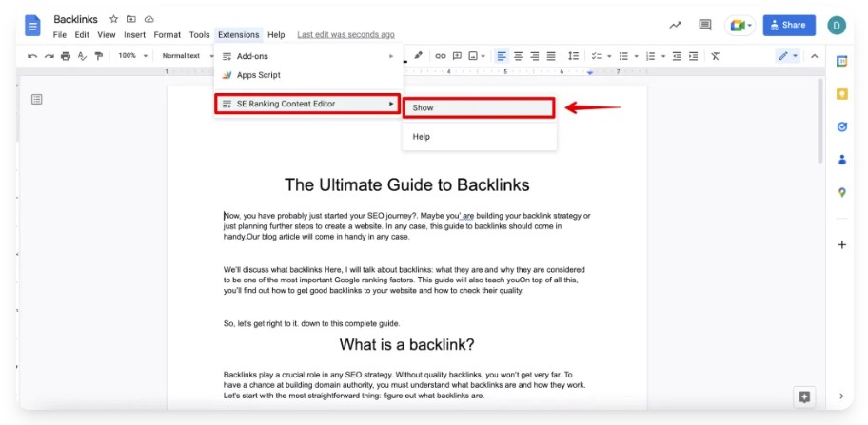Center align text
This screenshot has width=868, height=425.
click(x=518, y=56)
